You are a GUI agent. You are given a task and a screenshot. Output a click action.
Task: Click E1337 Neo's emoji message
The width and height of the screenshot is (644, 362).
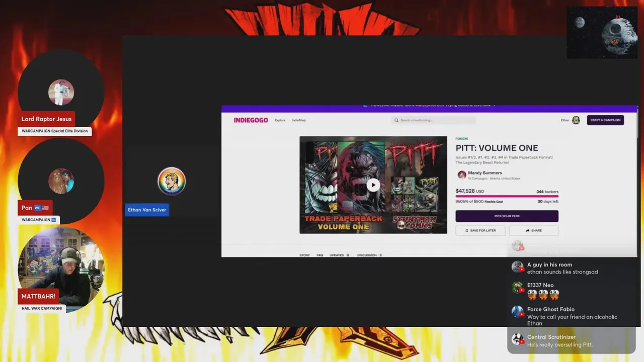(x=543, y=295)
